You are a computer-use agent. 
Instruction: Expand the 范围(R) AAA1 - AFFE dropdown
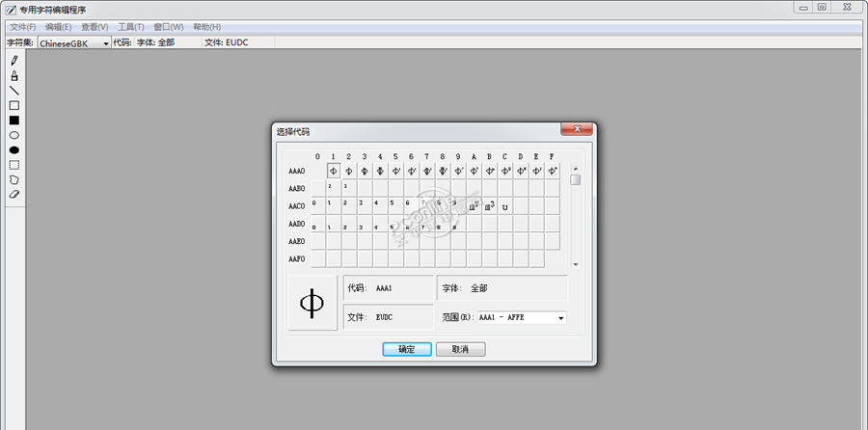pos(560,318)
